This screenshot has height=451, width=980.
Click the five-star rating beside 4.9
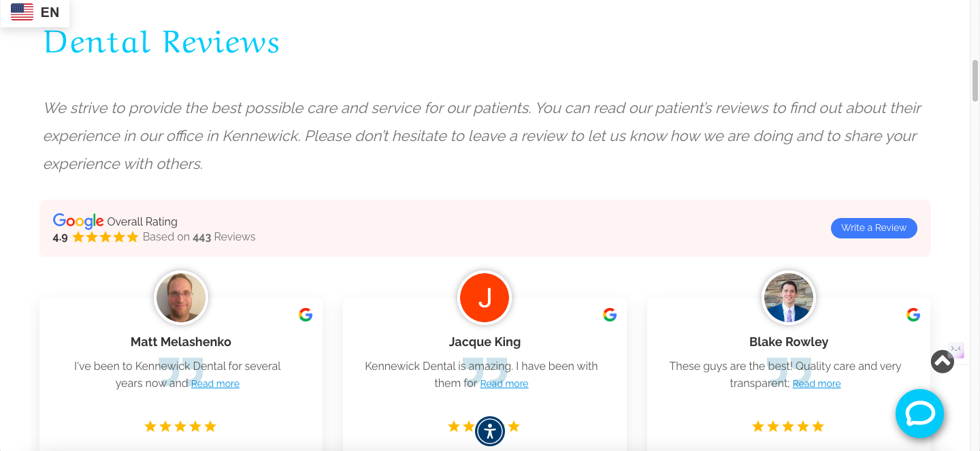point(105,237)
